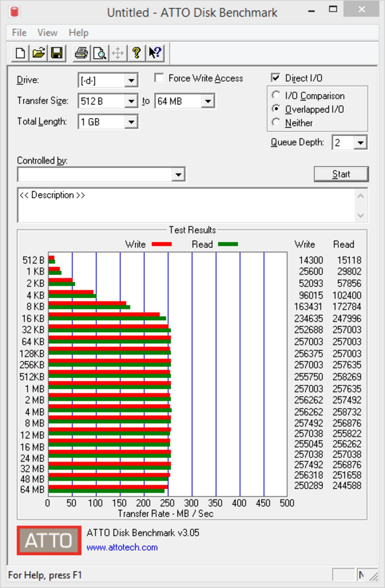Click the ATTO logo image

(49, 540)
